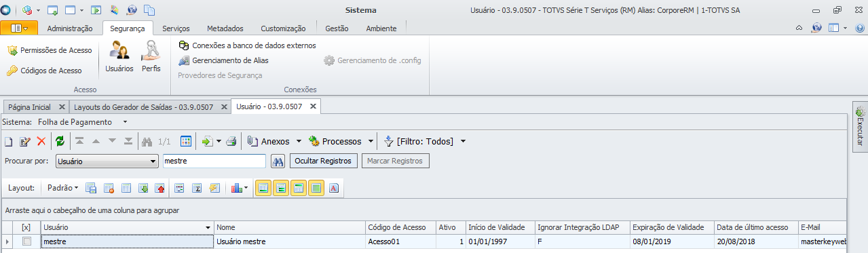Toggle the second yellow highlighted grid view button

pyautogui.click(x=280, y=188)
